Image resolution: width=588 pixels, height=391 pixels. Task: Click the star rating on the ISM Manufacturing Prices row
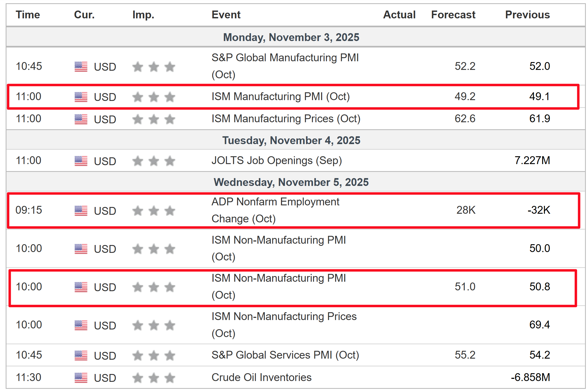pos(153,119)
